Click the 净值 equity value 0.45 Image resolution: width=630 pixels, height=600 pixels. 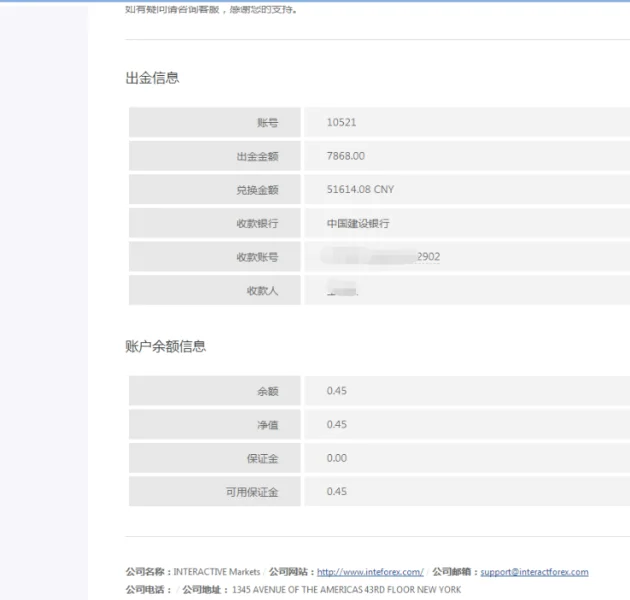pos(337,424)
